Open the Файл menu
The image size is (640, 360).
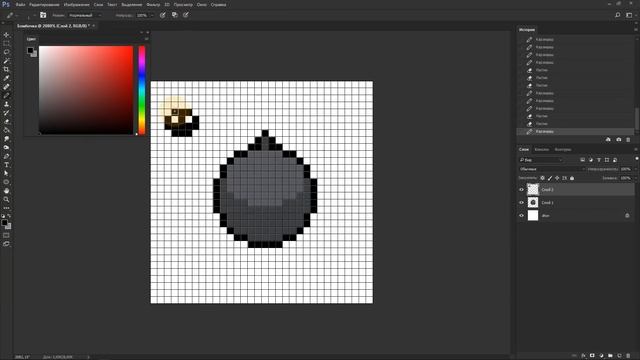(20, 4)
